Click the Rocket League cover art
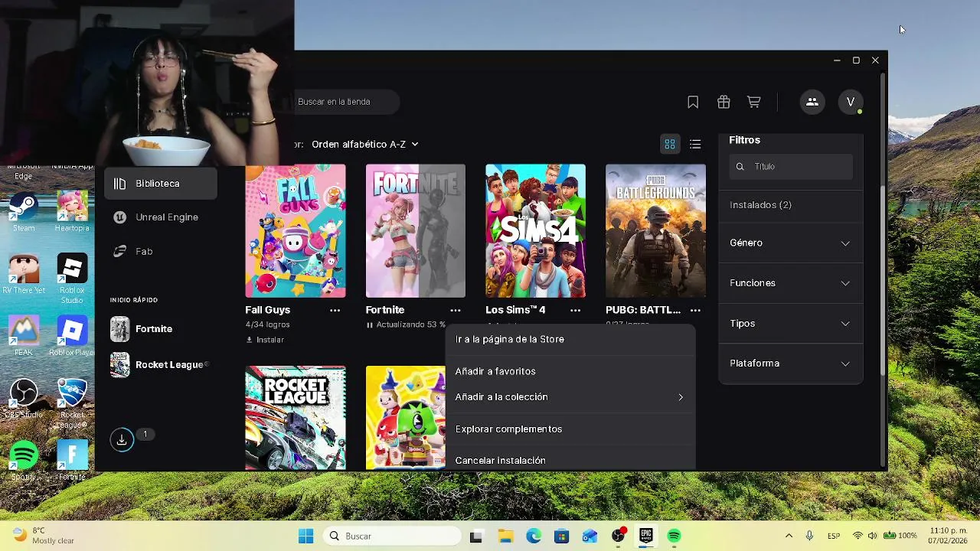980x551 pixels. coord(296,418)
